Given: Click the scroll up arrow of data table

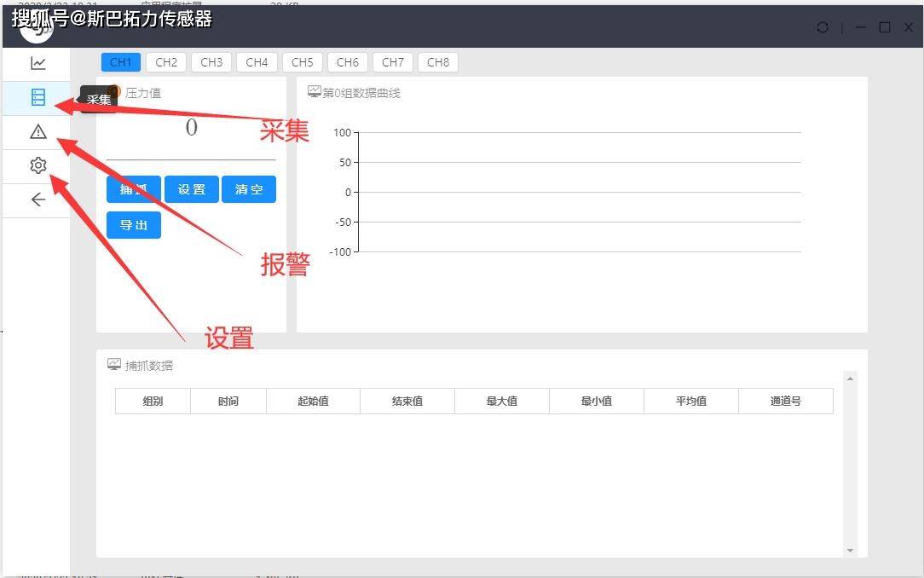Looking at the screenshot, I should tap(850, 379).
